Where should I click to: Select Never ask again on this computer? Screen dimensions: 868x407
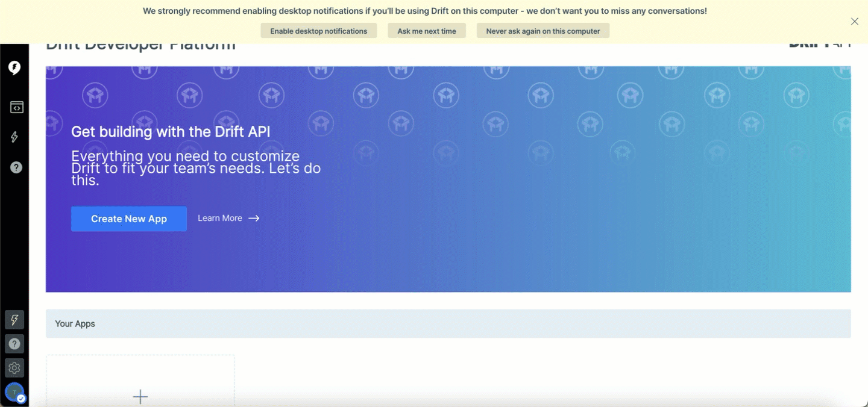click(x=542, y=30)
